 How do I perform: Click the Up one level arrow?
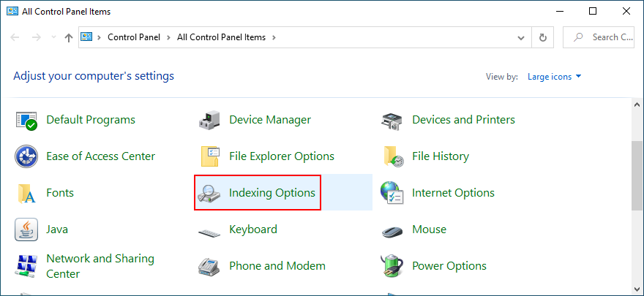pyautogui.click(x=68, y=37)
